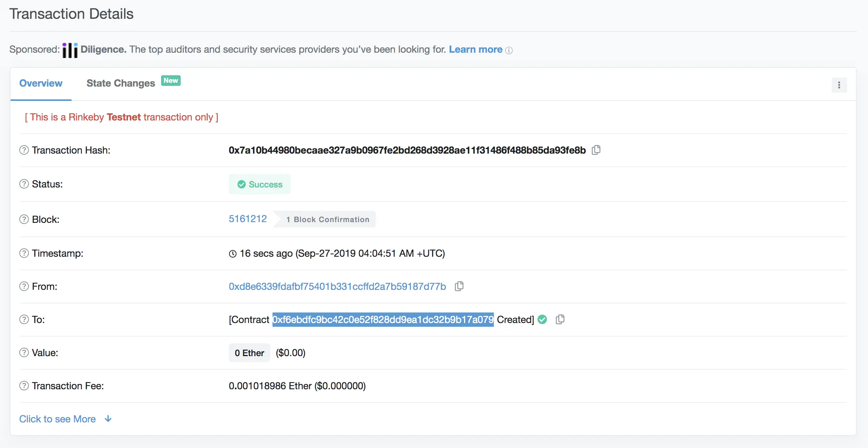
Task: Click the down arrow beside see More
Action: (x=108, y=419)
